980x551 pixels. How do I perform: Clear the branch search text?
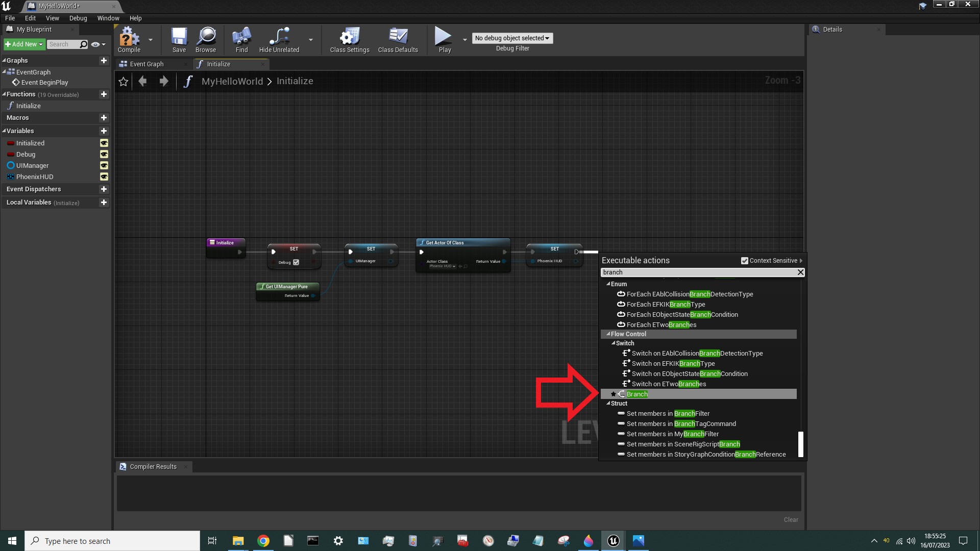click(x=800, y=272)
